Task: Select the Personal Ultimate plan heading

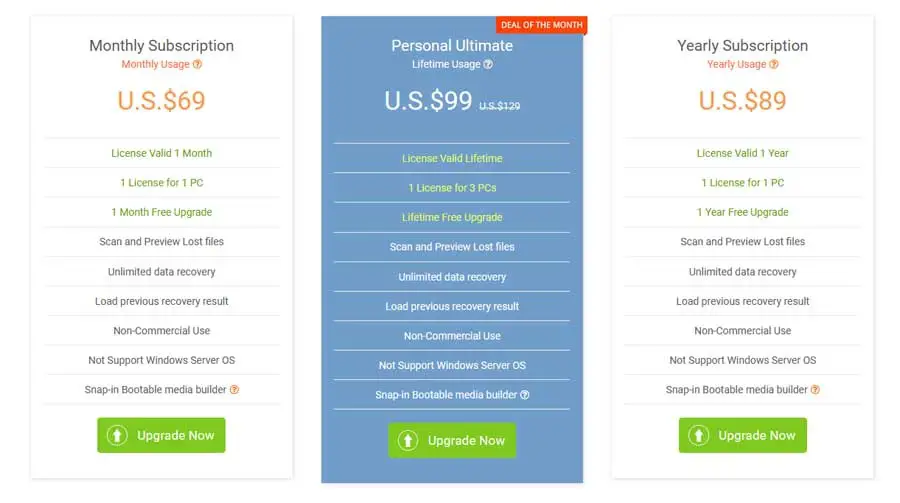Action: [x=452, y=45]
